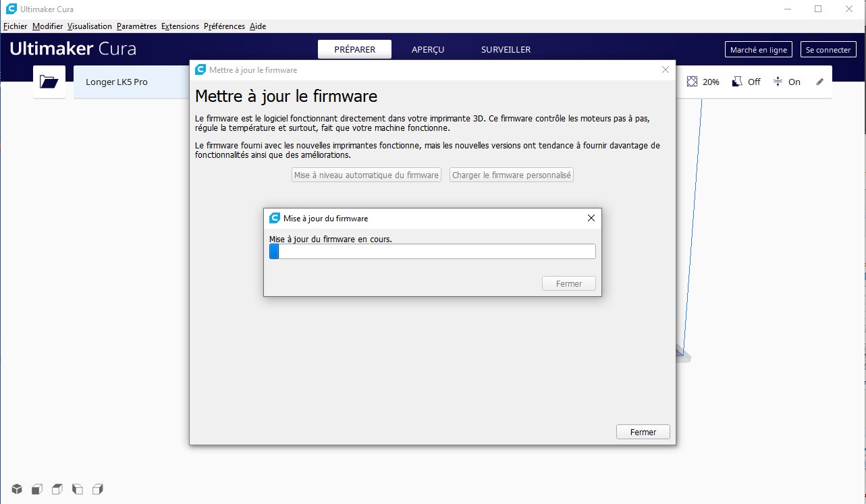
Task: Switch to the PRÉPARER stage tab
Action: click(355, 49)
